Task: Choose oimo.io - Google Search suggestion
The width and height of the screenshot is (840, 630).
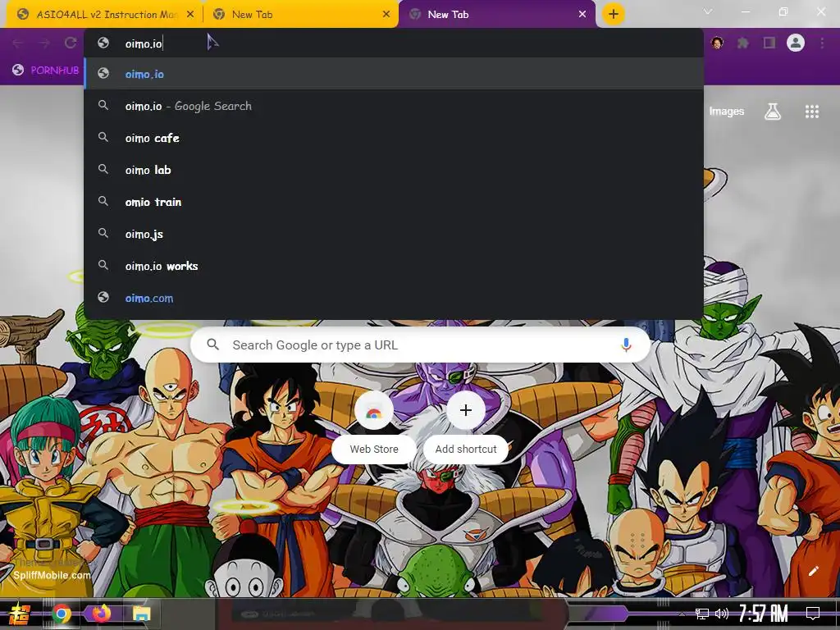Action: (x=393, y=106)
